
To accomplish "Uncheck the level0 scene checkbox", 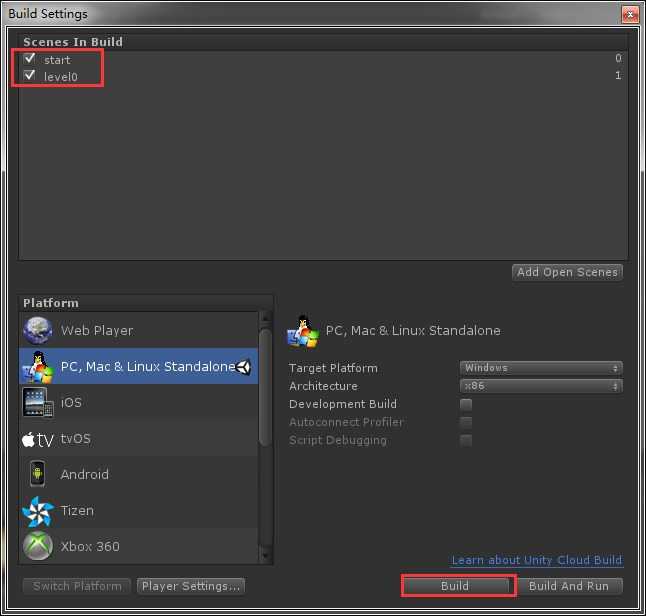I will point(29,75).
